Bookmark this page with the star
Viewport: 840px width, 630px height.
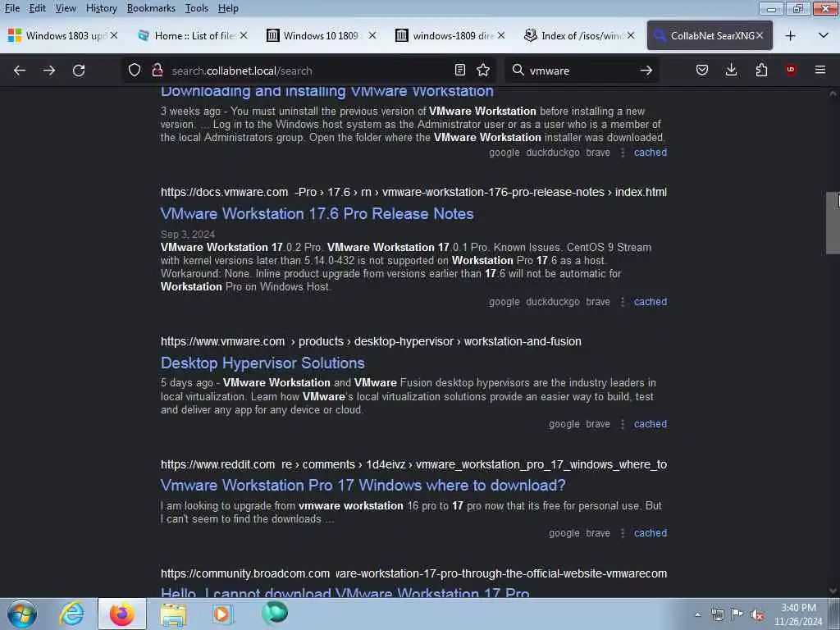483,71
